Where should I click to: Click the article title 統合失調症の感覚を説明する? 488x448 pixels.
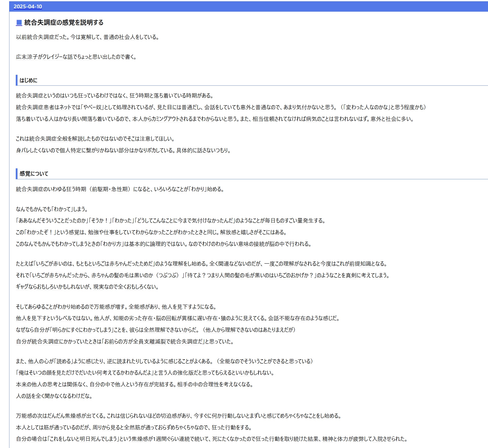point(64,23)
